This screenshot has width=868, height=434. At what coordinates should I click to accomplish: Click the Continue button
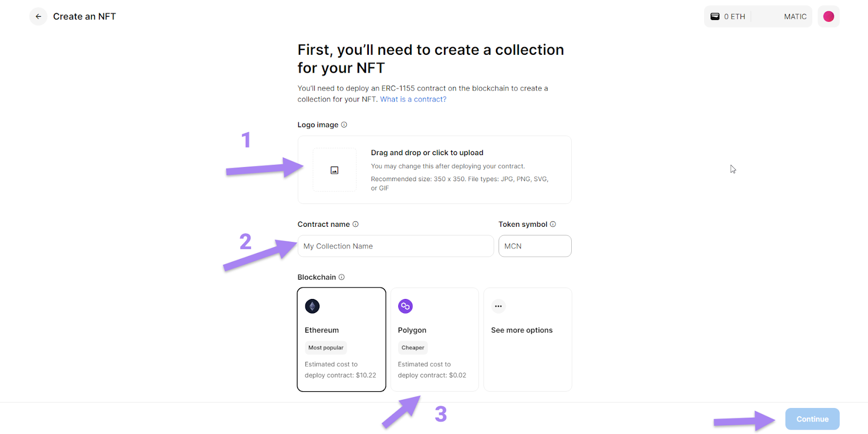[x=812, y=418]
